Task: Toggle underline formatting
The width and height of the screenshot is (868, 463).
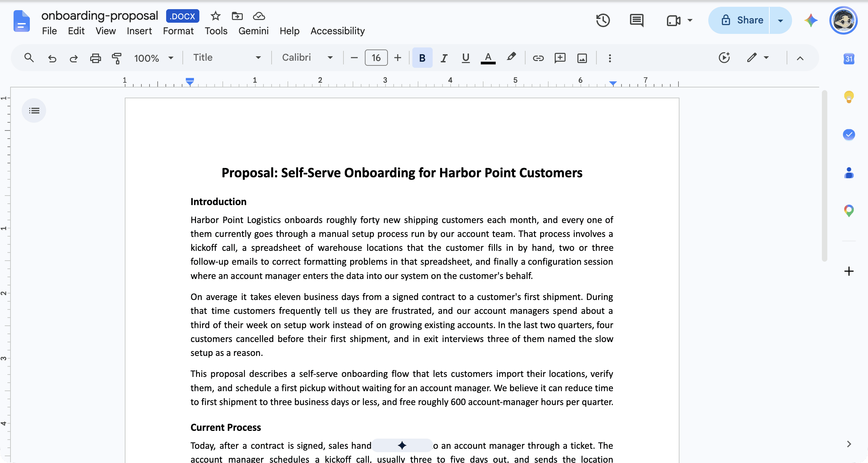Action: pyautogui.click(x=466, y=58)
